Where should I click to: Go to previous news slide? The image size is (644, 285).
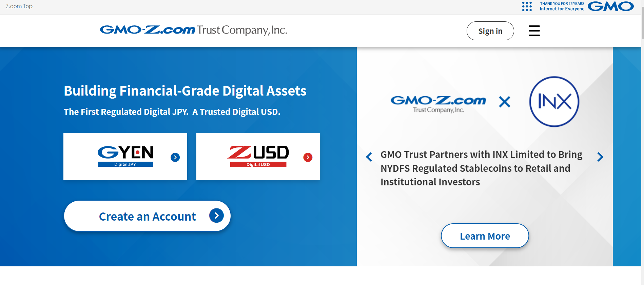coord(369,157)
